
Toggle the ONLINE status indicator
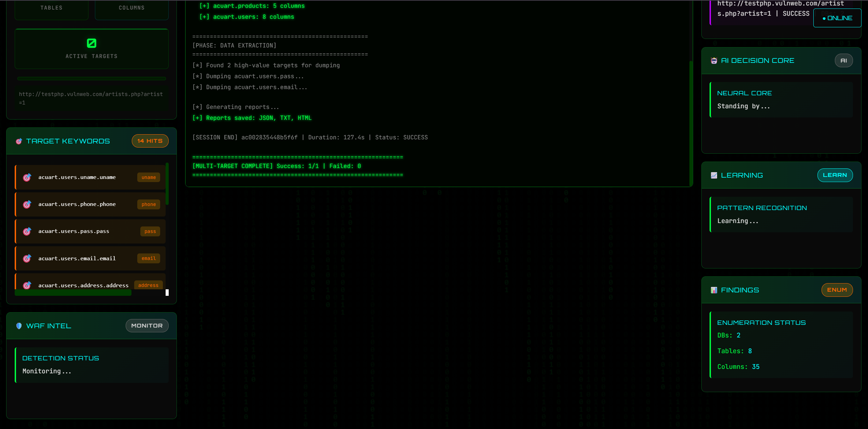tap(837, 18)
